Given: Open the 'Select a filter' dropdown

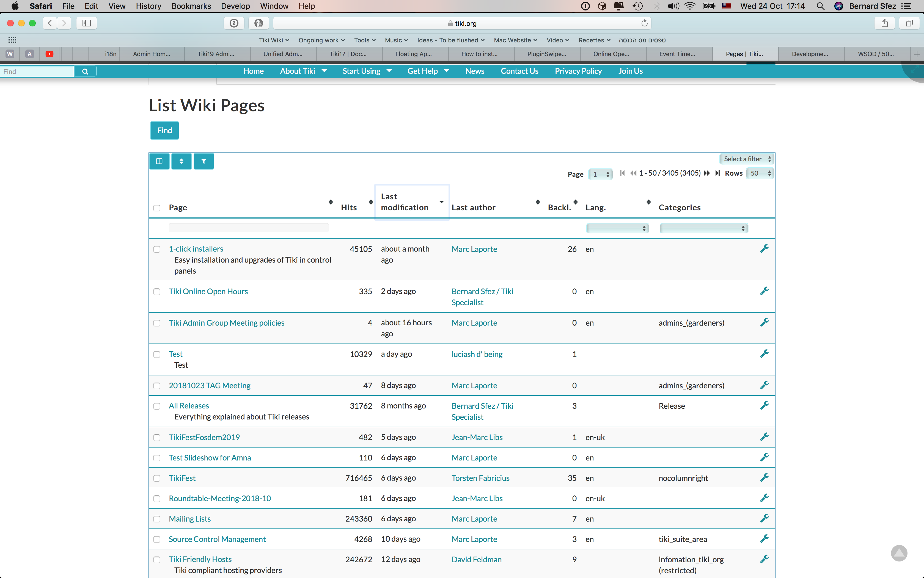Looking at the screenshot, I should [746, 159].
